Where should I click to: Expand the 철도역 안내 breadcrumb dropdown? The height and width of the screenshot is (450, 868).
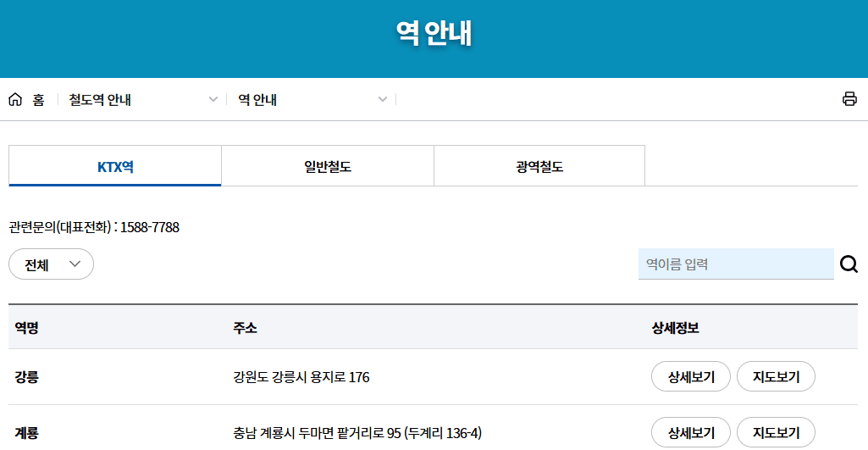(x=143, y=100)
